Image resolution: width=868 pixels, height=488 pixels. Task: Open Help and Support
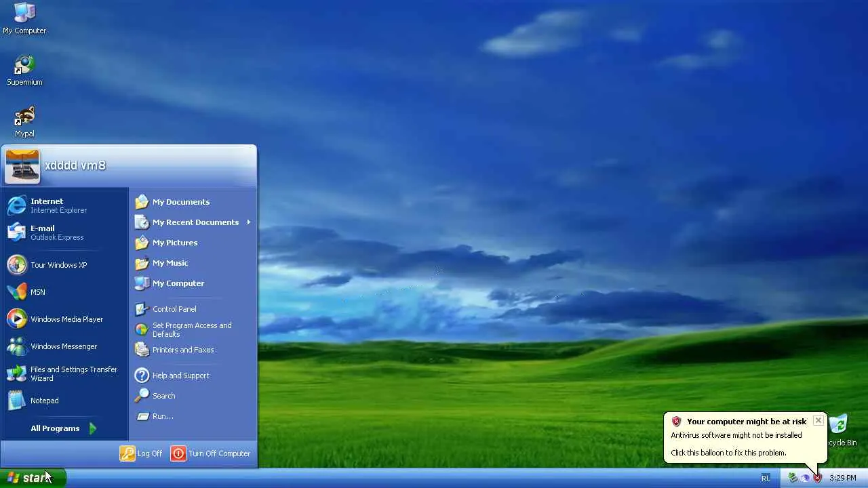193,375
